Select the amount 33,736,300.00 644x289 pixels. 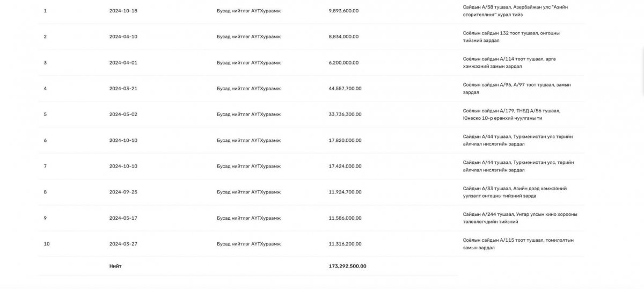tap(345, 114)
